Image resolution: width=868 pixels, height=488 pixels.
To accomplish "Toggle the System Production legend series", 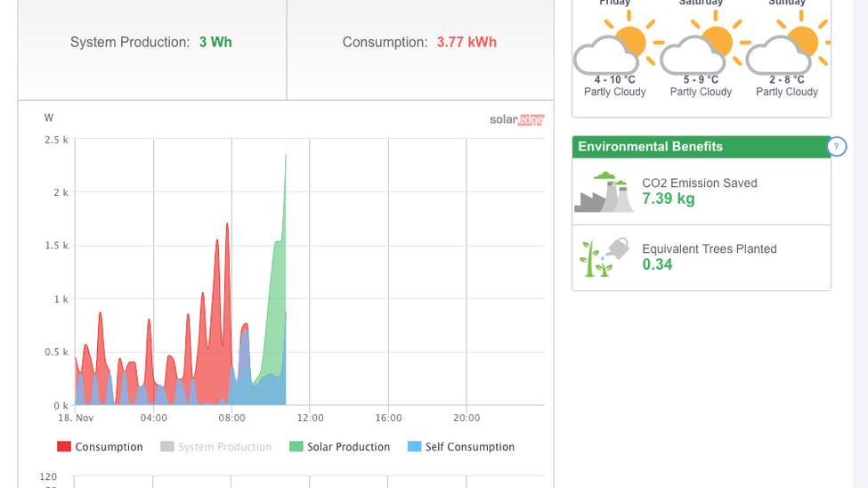I will click(216, 446).
